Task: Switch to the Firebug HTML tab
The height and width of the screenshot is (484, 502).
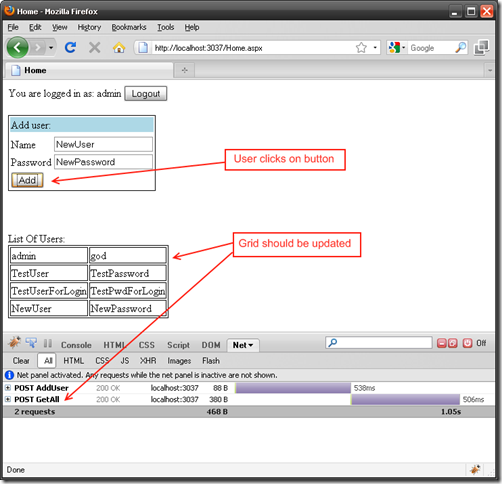Action: (114, 345)
